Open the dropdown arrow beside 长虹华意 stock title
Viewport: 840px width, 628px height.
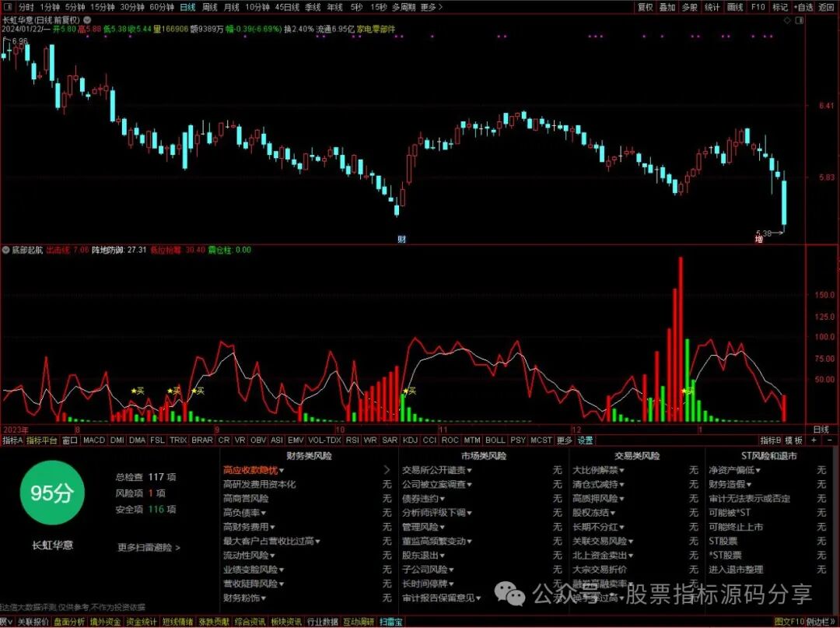tap(87, 19)
